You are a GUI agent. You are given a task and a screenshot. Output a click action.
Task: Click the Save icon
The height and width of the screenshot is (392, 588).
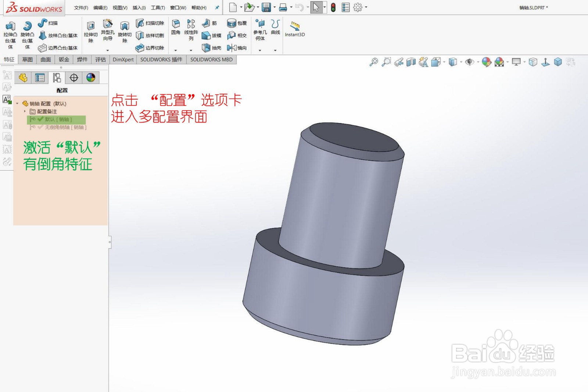[266, 7]
